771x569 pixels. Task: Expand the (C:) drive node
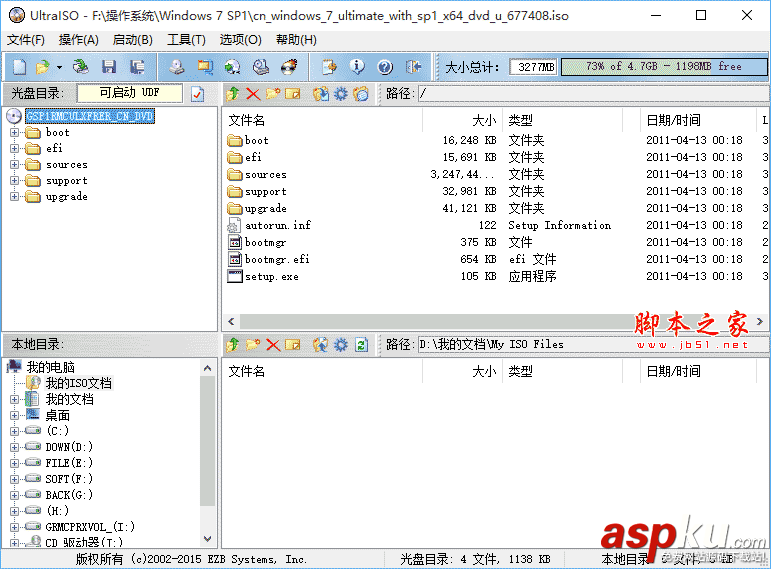pos(14,431)
